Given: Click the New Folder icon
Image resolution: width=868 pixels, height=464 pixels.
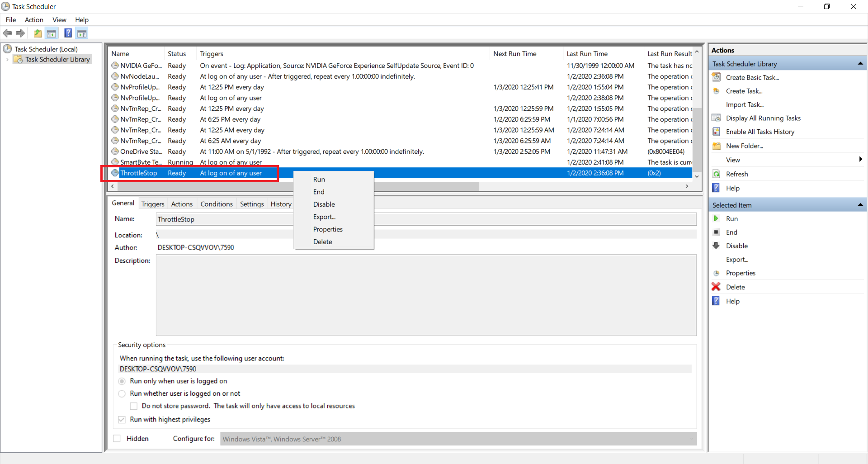Looking at the screenshot, I should (x=717, y=146).
